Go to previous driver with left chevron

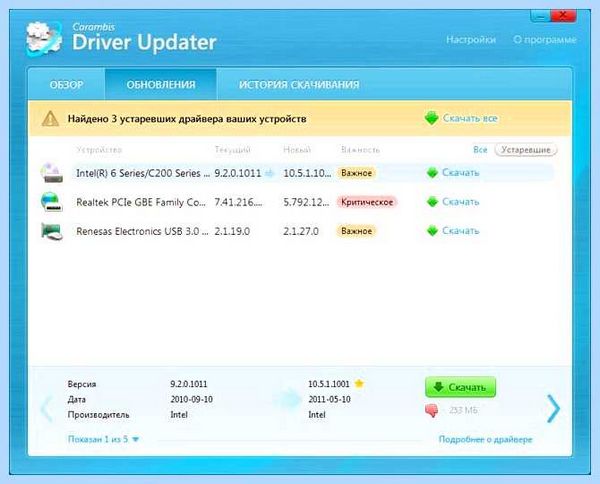(46, 409)
